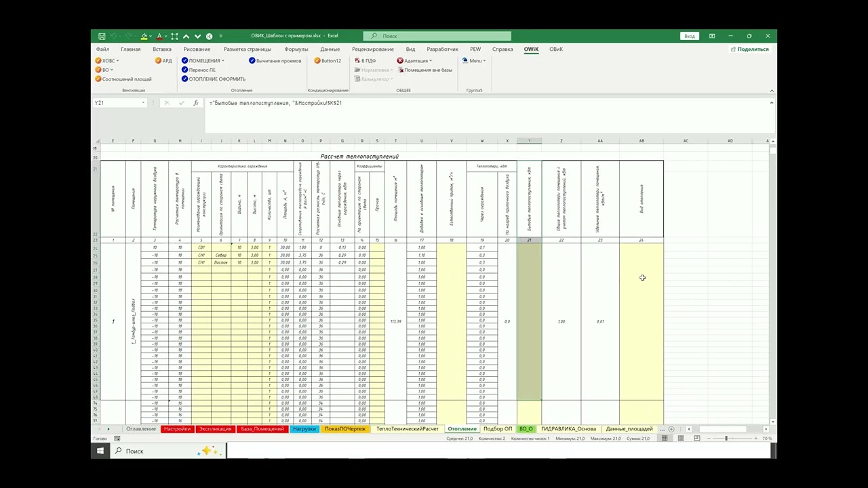This screenshot has height=488, width=868.
Task: Switch to Page Break Preview icon
Action: (x=697, y=439)
